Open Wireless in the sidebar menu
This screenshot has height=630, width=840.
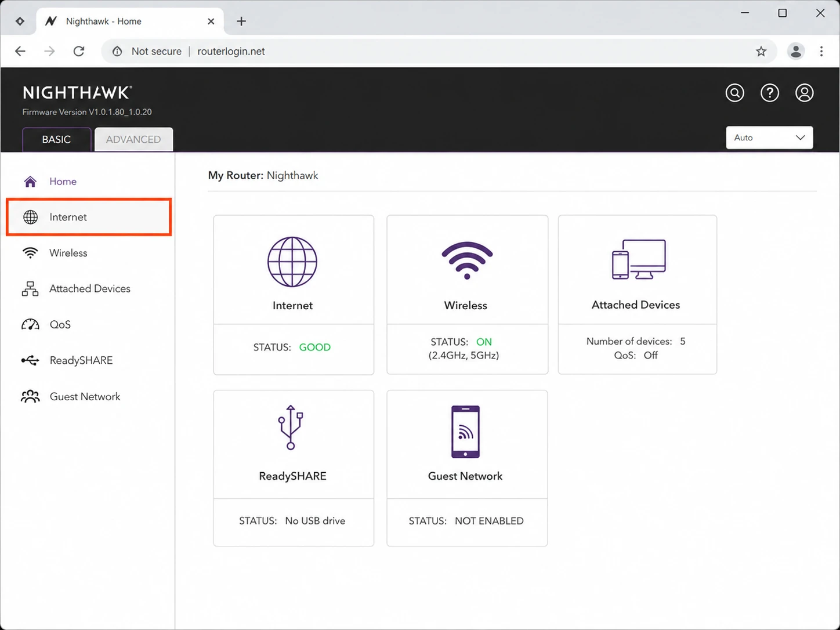tap(88, 253)
